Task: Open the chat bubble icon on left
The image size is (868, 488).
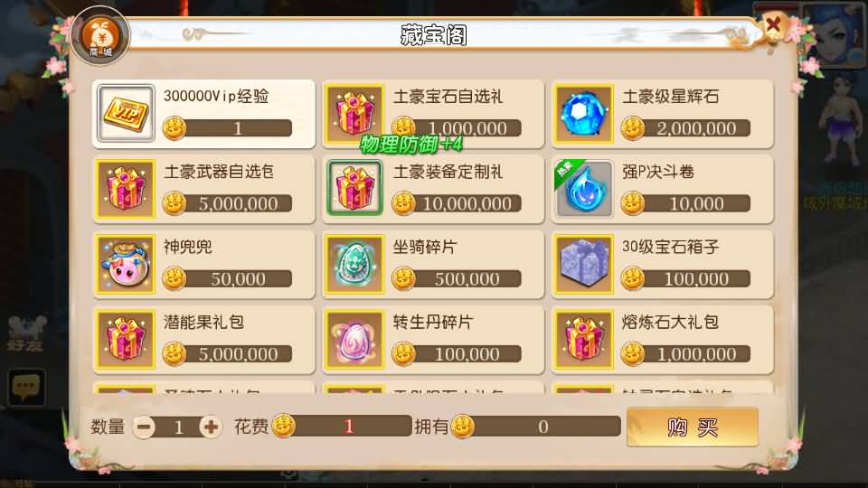Action: click(x=26, y=387)
